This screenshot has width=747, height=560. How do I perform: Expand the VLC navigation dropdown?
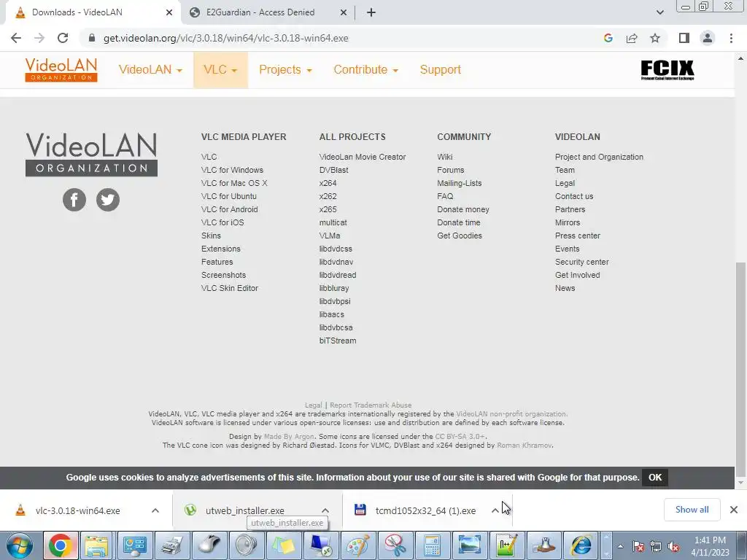pyautogui.click(x=220, y=69)
